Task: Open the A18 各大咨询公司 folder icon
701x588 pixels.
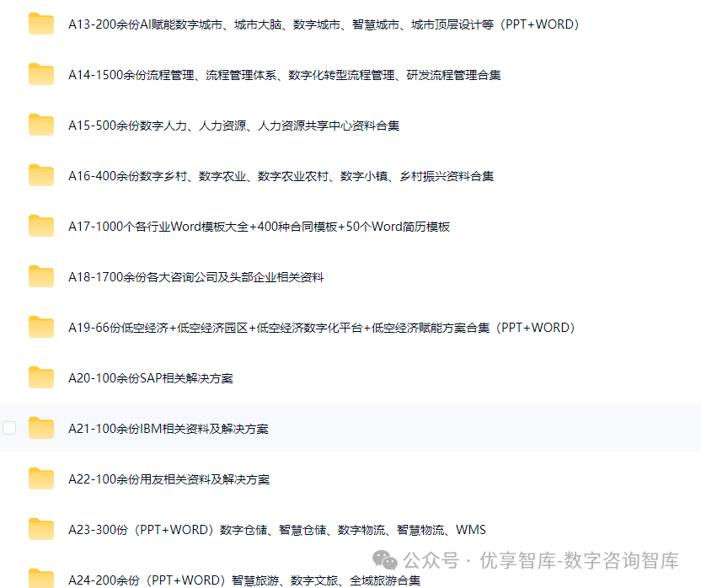Action: point(40,276)
